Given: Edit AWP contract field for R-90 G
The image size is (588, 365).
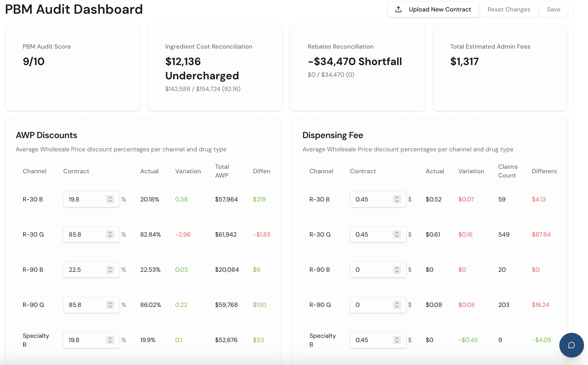Looking at the screenshot, I should [91, 305].
